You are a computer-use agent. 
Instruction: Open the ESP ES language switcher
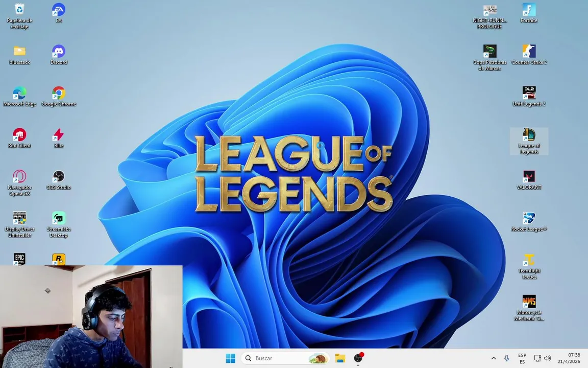coord(522,358)
